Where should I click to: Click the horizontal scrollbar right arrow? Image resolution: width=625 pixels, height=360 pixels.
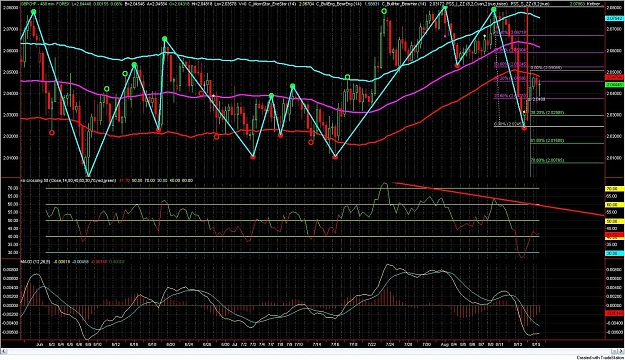[621, 351]
